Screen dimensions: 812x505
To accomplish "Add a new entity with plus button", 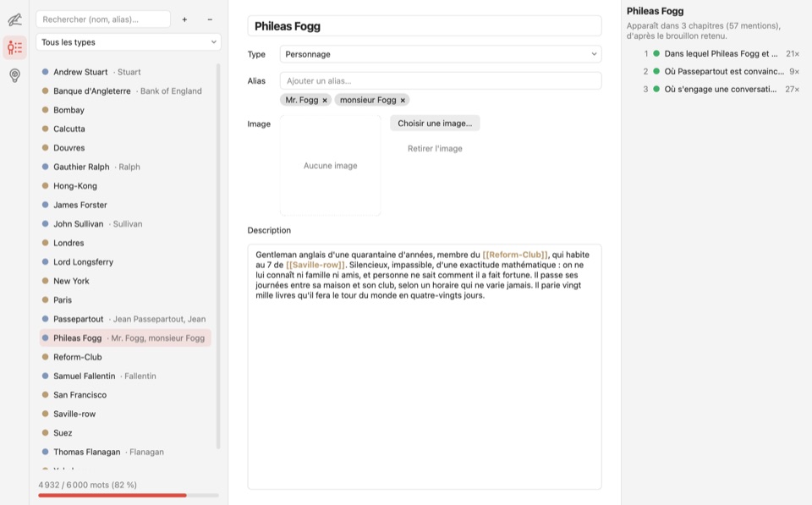I will (x=184, y=19).
